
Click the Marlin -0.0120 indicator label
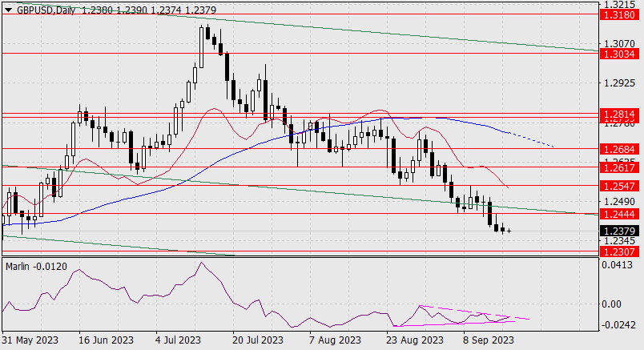(x=36, y=267)
